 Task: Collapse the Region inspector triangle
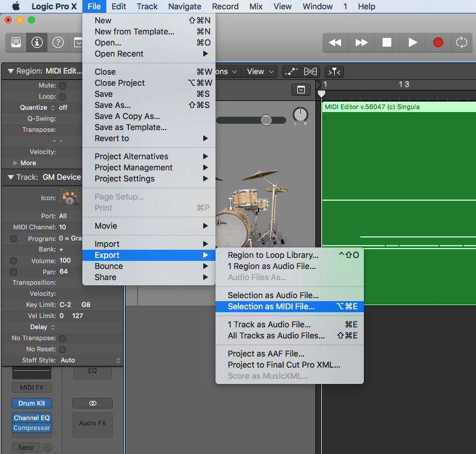click(x=11, y=71)
